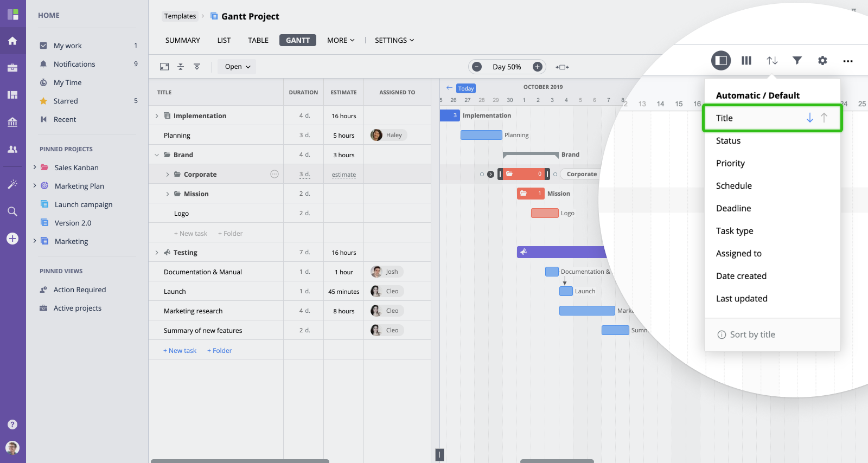This screenshot has width=868, height=463.
Task: Click the blue + New task link
Action: [x=180, y=350]
